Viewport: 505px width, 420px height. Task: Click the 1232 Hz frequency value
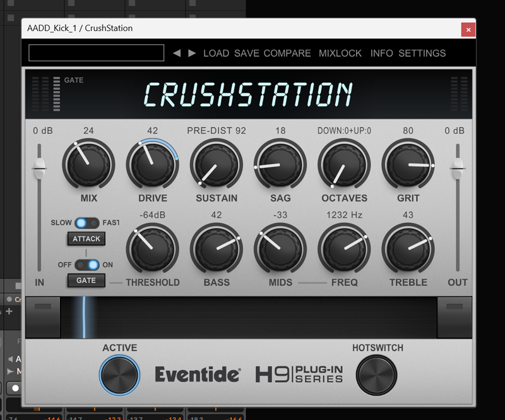(344, 215)
